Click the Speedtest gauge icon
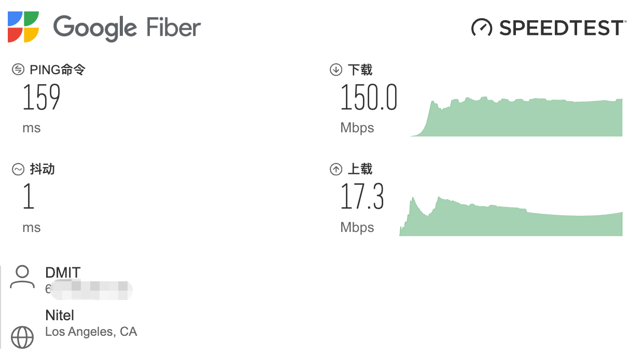This screenshot has height=355, width=644. pos(481,28)
